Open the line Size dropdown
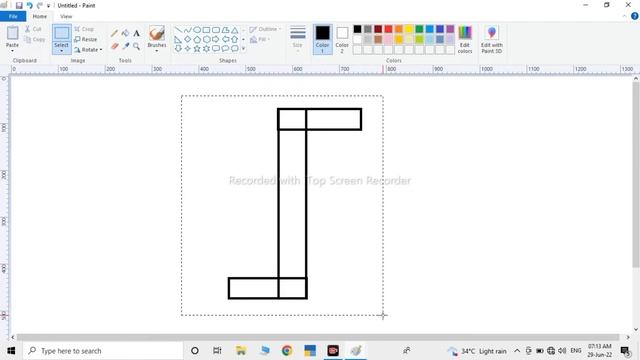 [x=298, y=39]
